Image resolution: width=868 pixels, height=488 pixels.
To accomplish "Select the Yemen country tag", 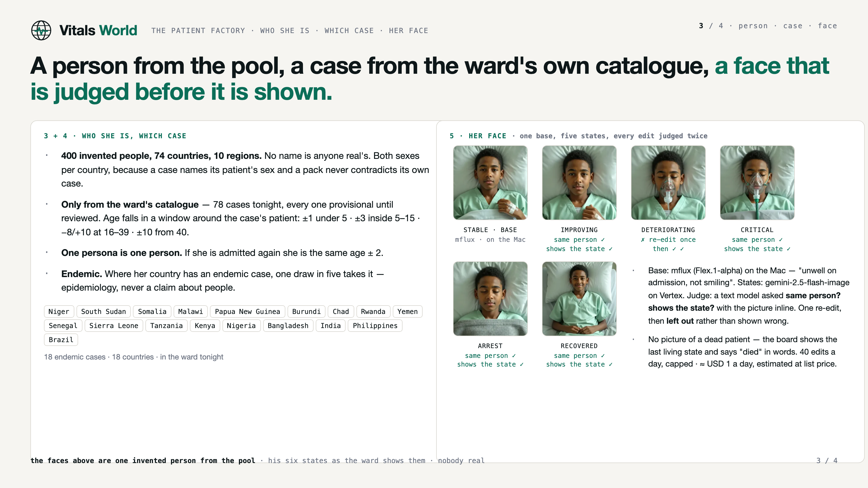I will (407, 312).
